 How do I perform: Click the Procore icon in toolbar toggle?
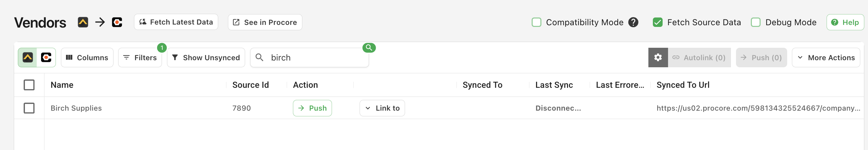[x=46, y=58]
